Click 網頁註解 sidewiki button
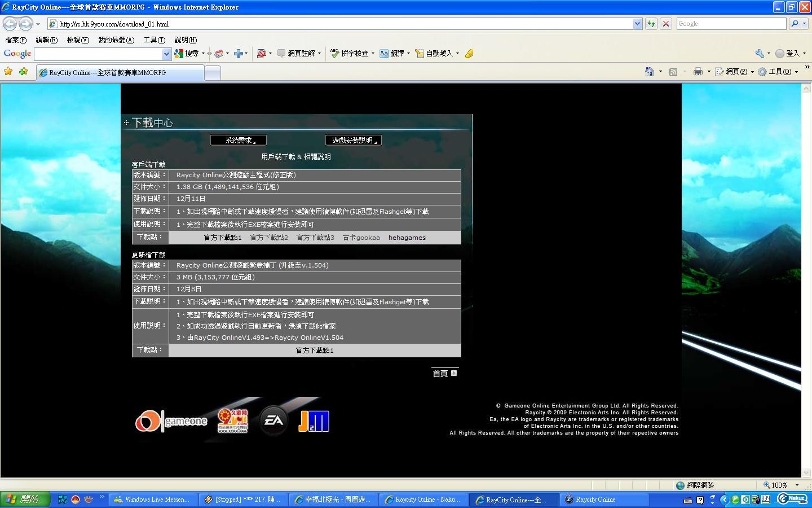The height and width of the screenshot is (508, 812). 296,54
